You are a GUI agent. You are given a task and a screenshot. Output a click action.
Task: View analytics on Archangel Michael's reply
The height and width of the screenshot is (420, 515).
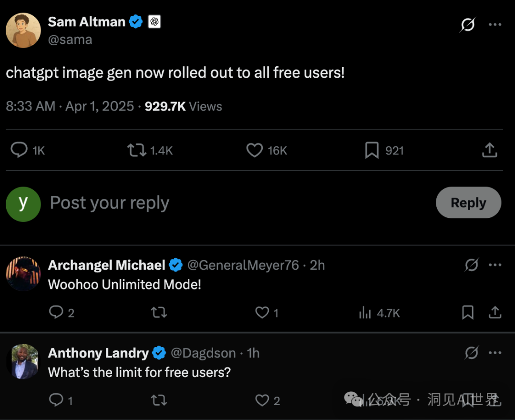coord(365,313)
